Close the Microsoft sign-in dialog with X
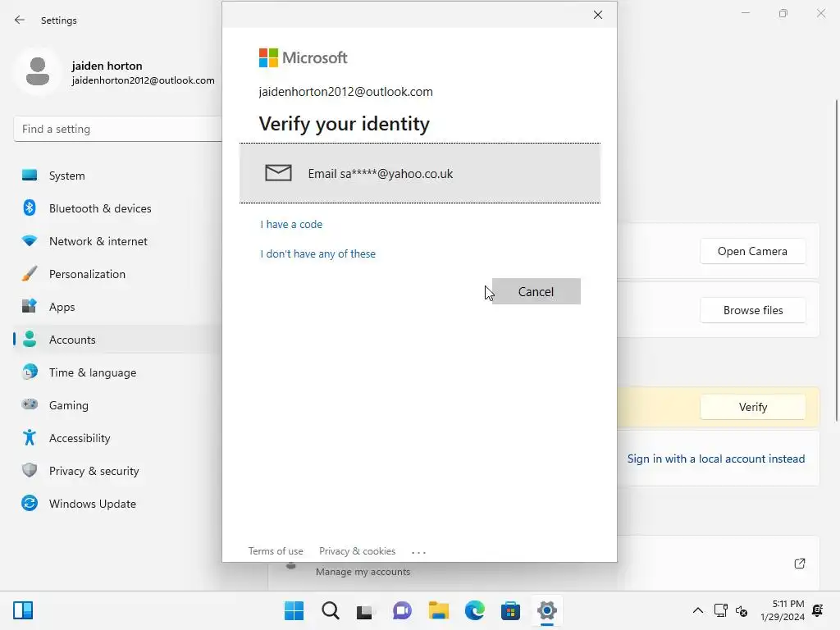This screenshot has height=630, width=840. (598, 15)
